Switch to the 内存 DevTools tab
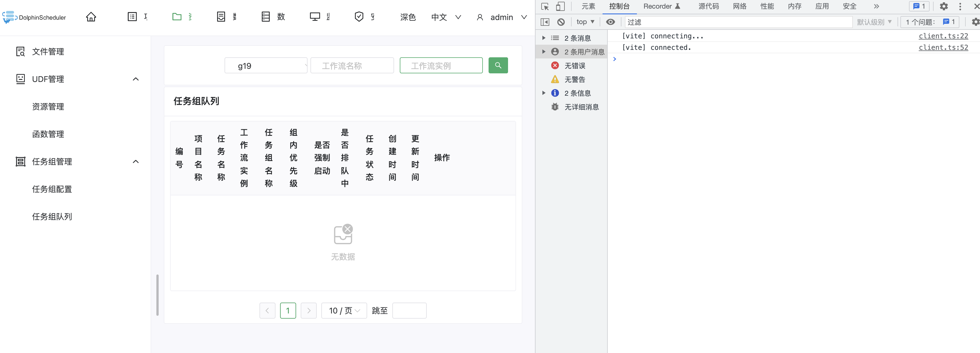This screenshot has height=353, width=980. pyautogui.click(x=794, y=7)
